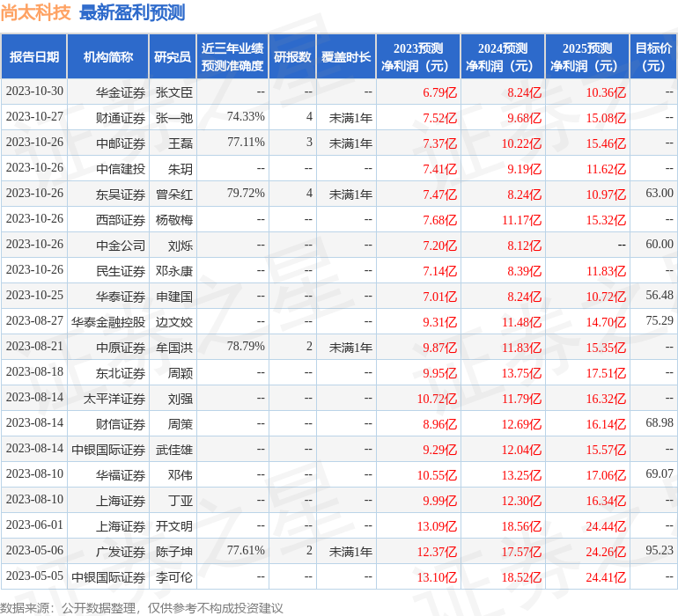
Task: Click accuracy value 77.11%
Action: pos(246,143)
